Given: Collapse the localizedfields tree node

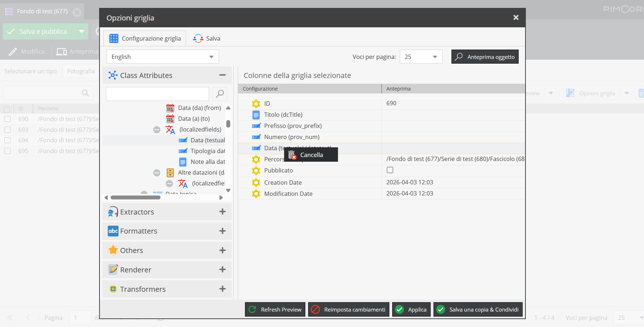Looking at the screenshot, I should (157, 130).
